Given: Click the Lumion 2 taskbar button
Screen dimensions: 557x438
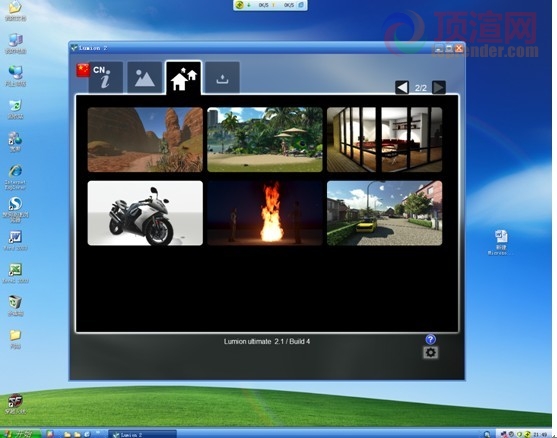Looking at the screenshot, I should pos(142,434).
